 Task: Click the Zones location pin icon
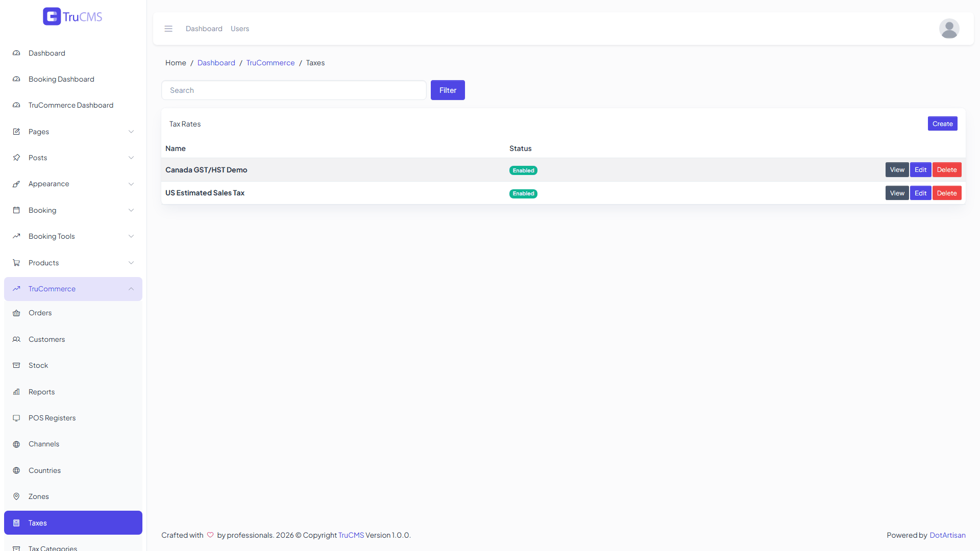(x=16, y=496)
